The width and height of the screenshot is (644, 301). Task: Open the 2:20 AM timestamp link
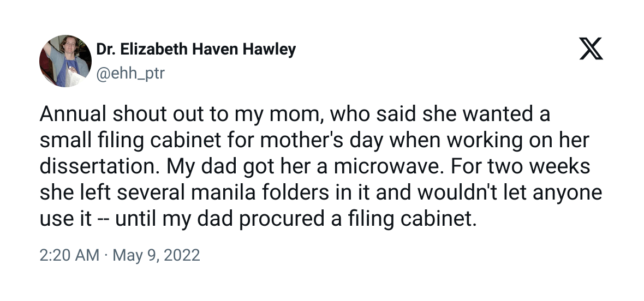tap(69, 255)
